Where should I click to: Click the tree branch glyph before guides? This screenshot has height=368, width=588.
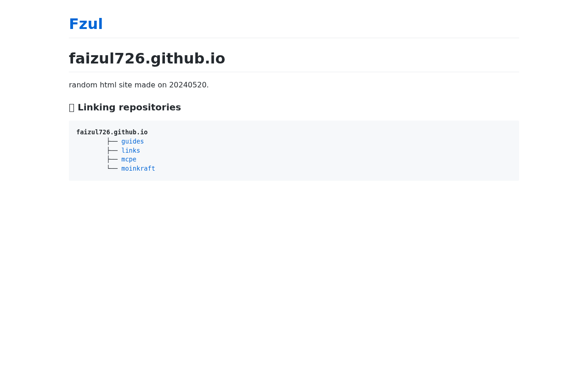[x=112, y=141]
